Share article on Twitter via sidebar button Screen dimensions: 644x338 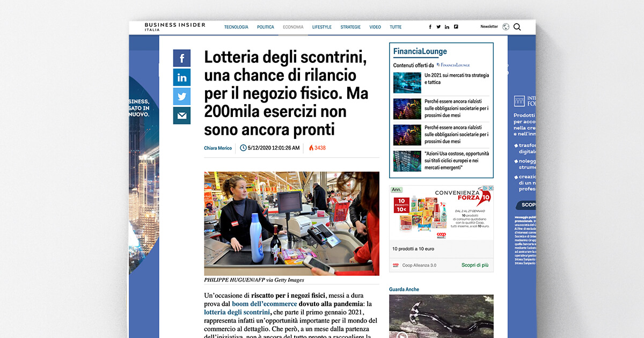(182, 97)
